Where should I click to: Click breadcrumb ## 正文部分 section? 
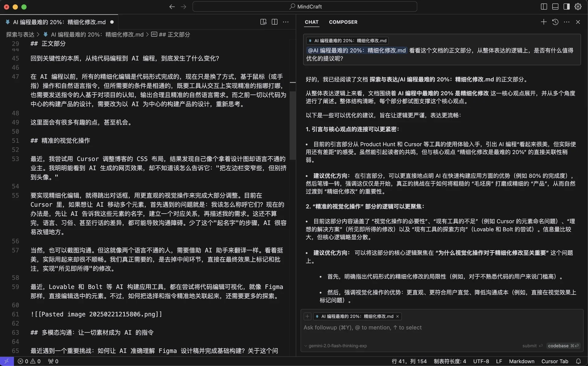(x=174, y=35)
